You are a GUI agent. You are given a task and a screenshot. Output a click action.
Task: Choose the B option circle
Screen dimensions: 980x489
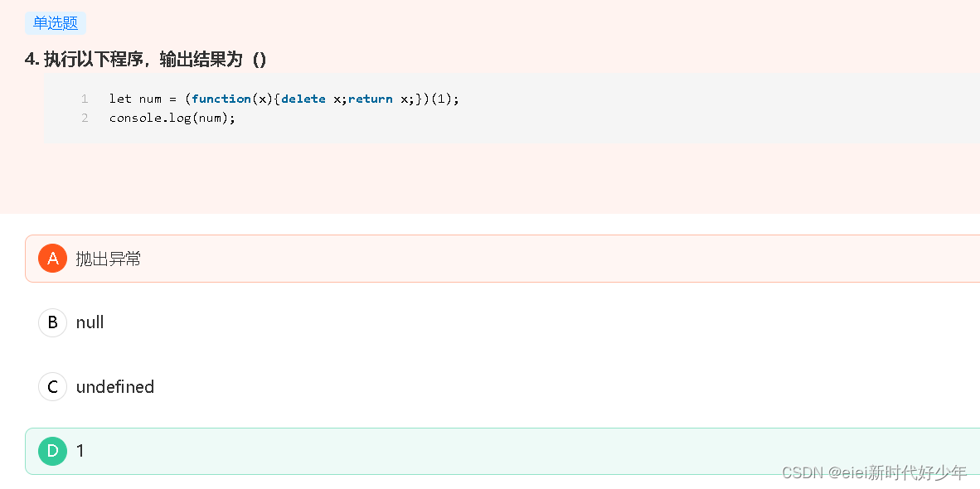52,322
